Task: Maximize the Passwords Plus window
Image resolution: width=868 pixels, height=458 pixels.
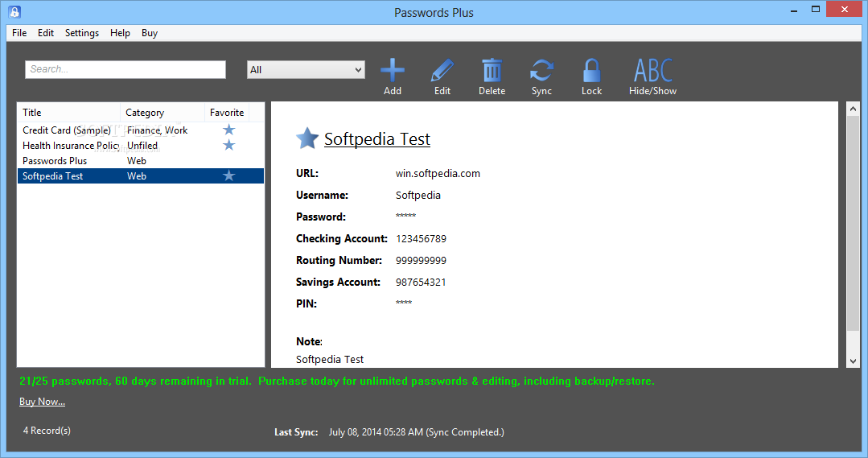Action: 816,10
